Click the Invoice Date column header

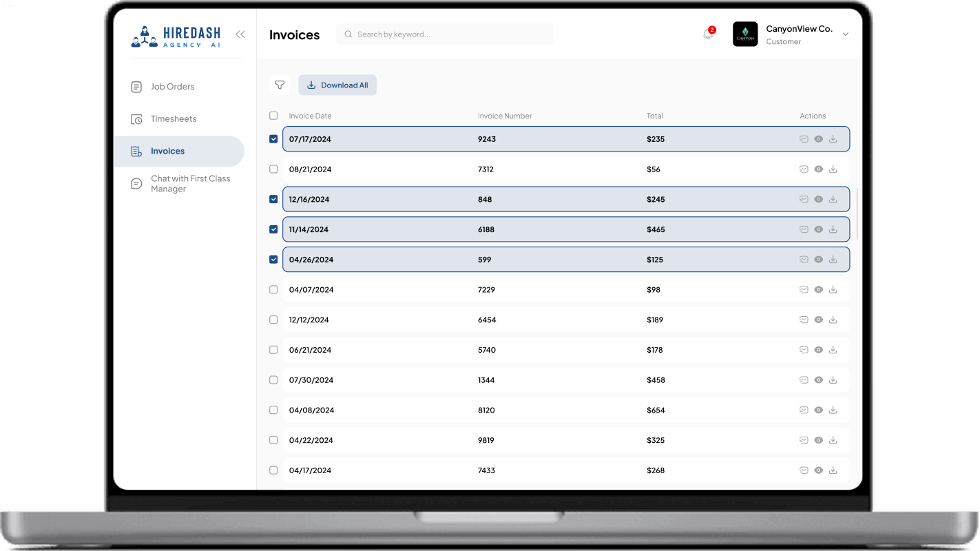(x=311, y=116)
